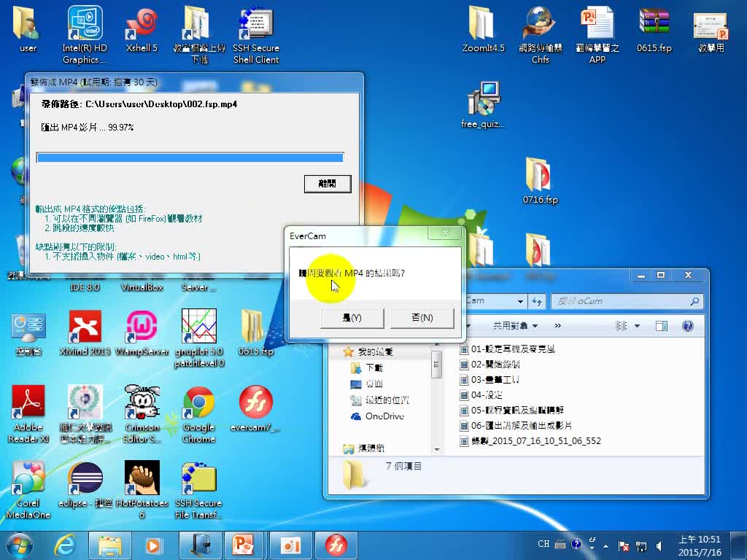Select the free_quiz installer icon

[483, 105]
